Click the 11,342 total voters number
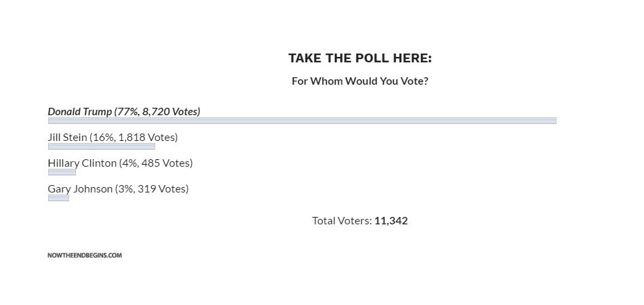The height and width of the screenshot is (305, 644). (x=391, y=221)
